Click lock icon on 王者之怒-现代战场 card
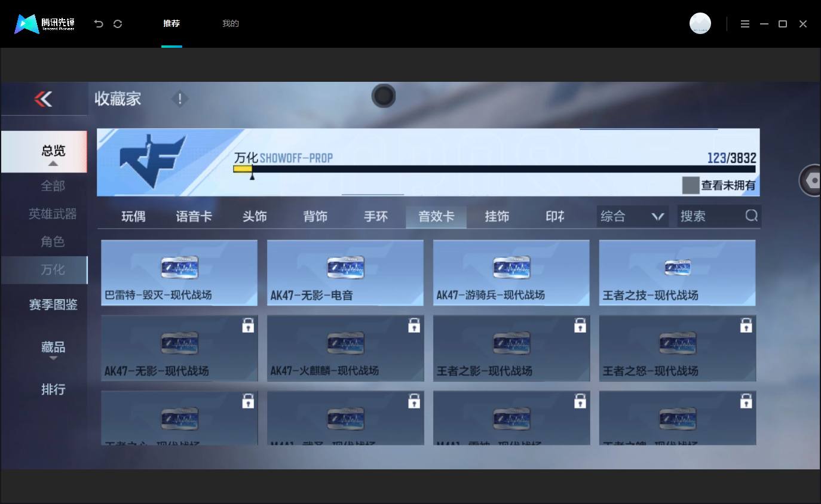Viewport: 821px width, 504px height. coord(746,325)
